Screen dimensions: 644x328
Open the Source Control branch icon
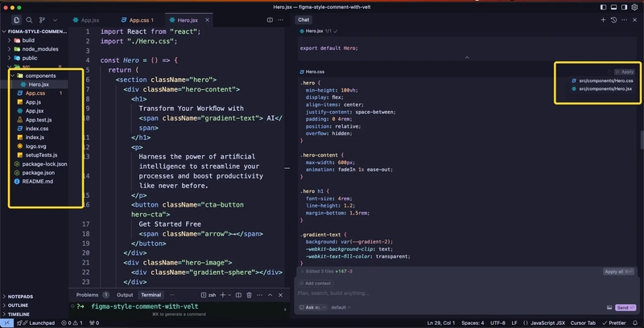(x=43, y=19)
